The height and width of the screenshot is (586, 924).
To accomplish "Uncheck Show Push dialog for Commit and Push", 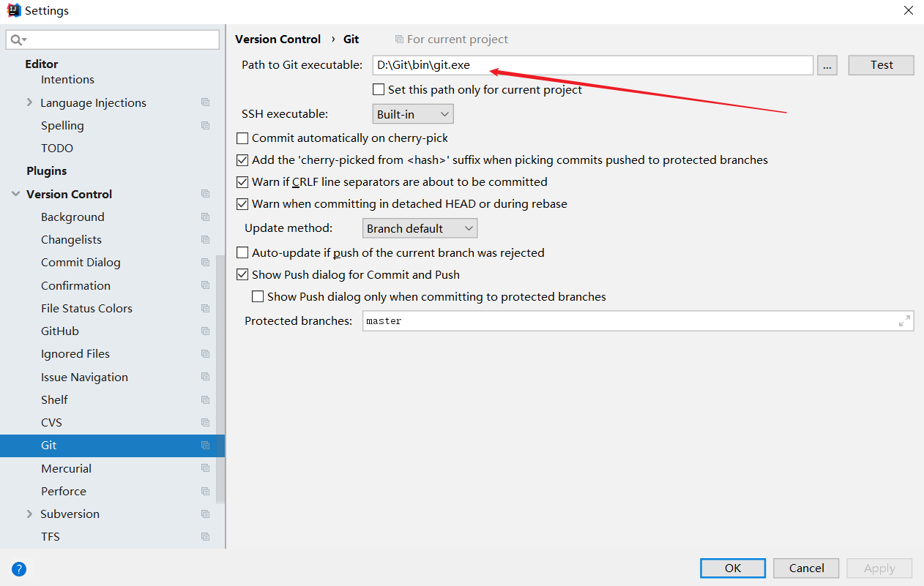I will (242, 274).
